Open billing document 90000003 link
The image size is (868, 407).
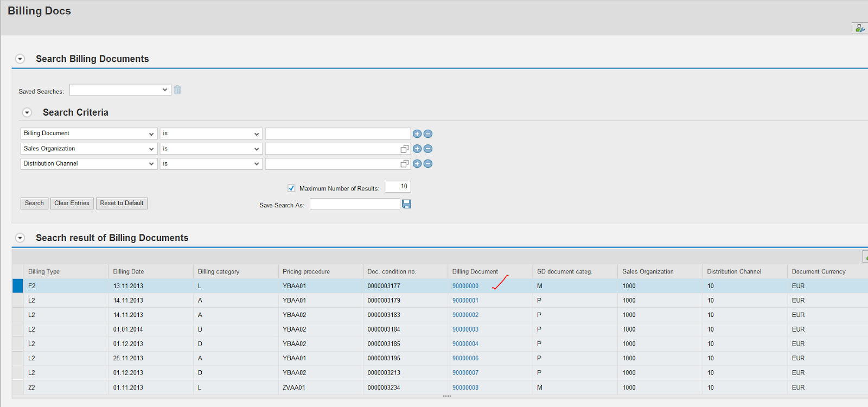pos(465,329)
